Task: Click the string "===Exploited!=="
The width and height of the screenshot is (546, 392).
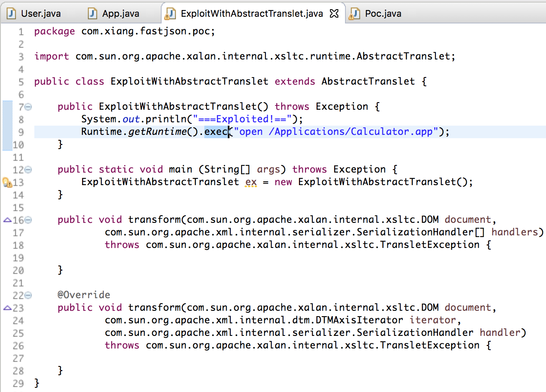Action: click(x=242, y=119)
